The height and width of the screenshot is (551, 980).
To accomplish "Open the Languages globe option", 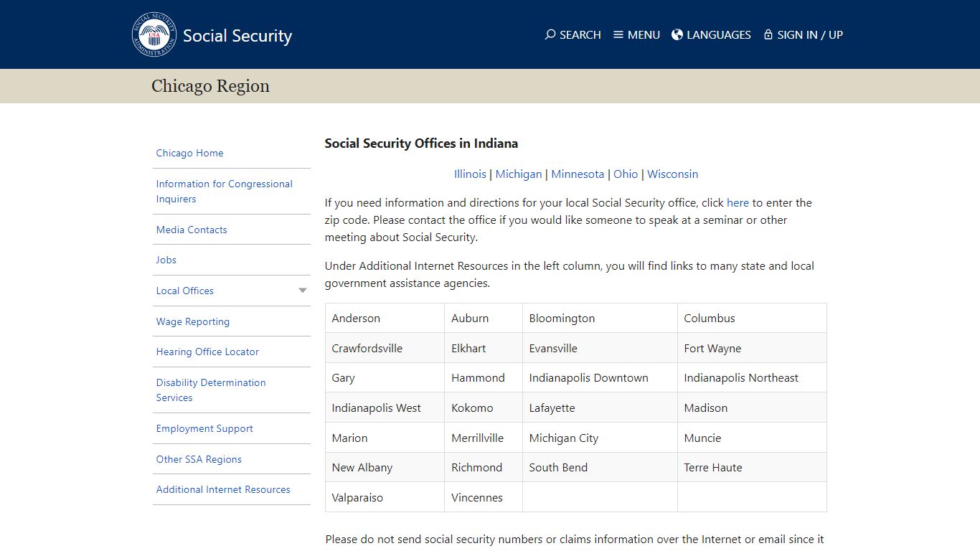I will coord(711,34).
